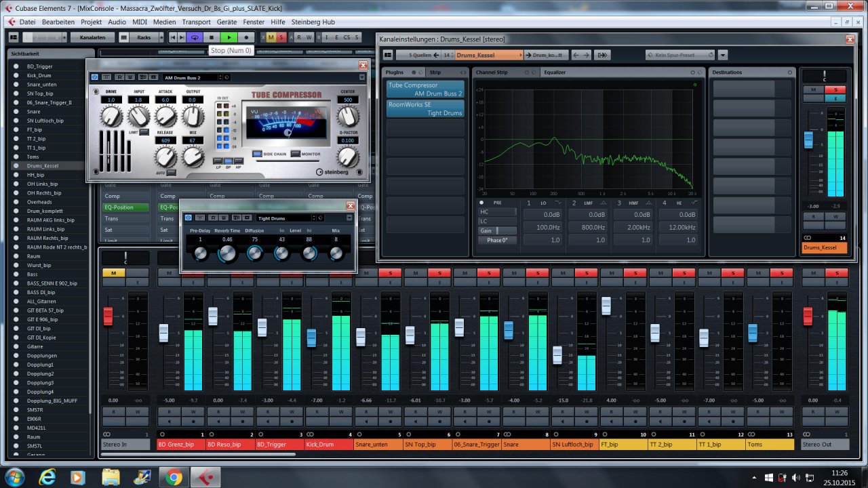Image resolution: width=868 pixels, height=488 pixels.
Task: Click RoomWorks SE insert slot in PlugIns
Action: pos(425,108)
